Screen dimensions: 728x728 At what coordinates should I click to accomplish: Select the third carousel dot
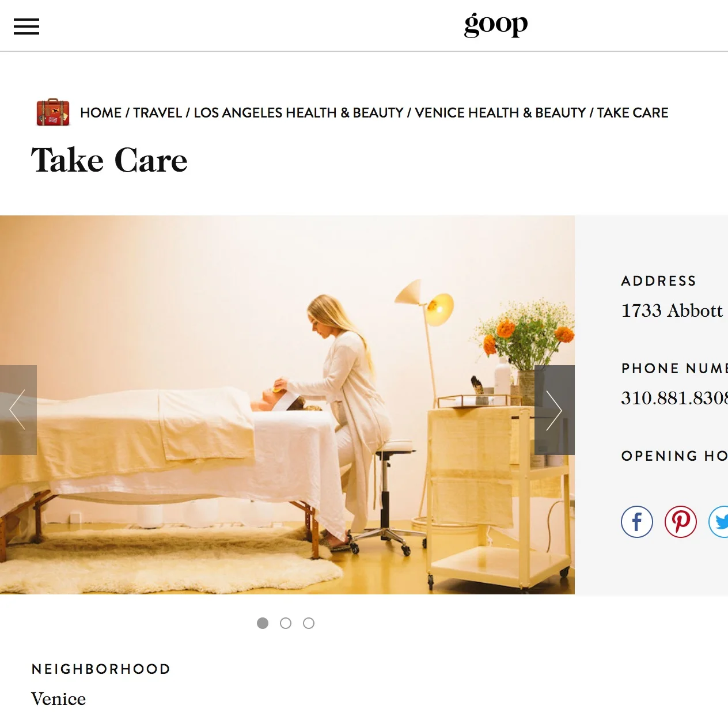[x=309, y=623]
